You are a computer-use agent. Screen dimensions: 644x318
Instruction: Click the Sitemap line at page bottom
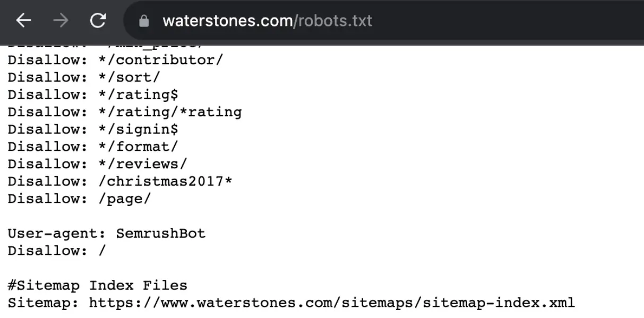pos(289,303)
